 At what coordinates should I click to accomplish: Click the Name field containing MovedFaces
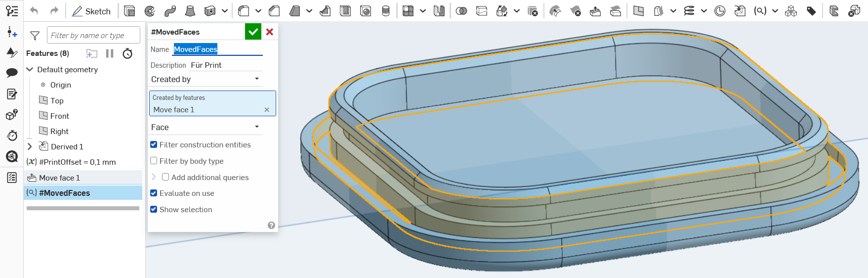217,49
